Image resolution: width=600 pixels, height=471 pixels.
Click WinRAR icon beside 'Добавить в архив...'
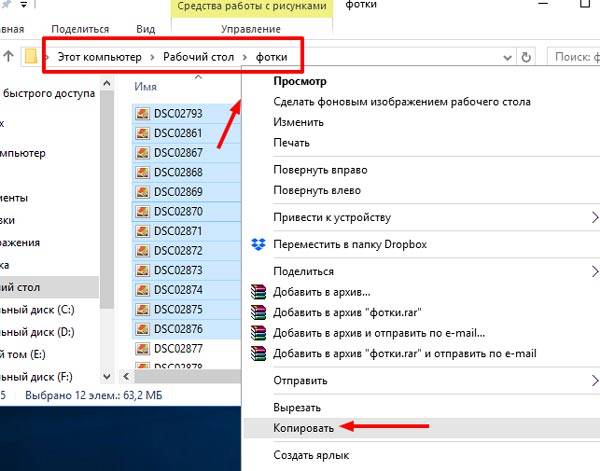[x=258, y=292]
